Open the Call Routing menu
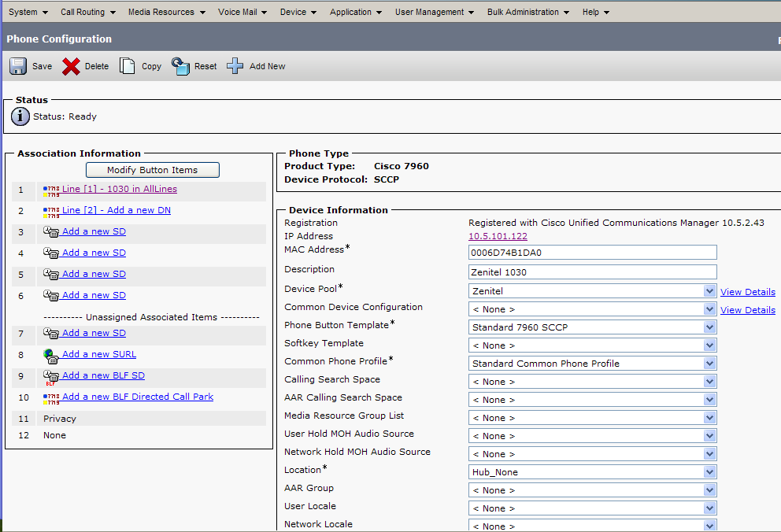Image resolution: width=781 pixels, height=532 pixels. coord(88,12)
